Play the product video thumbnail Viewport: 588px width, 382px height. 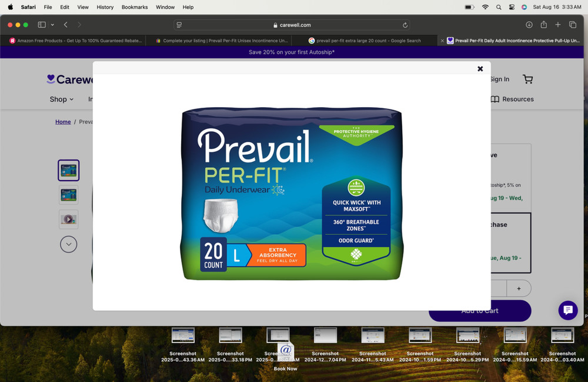coord(69,219)
